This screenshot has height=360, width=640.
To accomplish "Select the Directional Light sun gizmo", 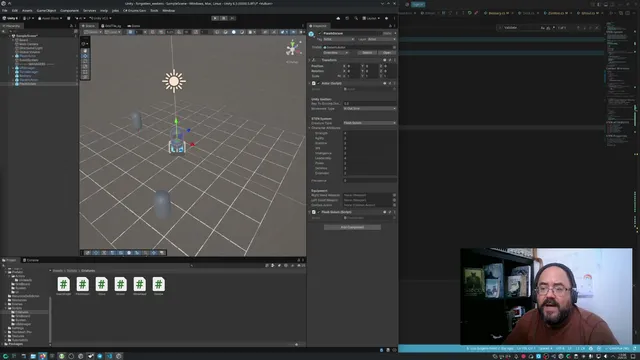I will pyautogui.click(x=174, y=81).
